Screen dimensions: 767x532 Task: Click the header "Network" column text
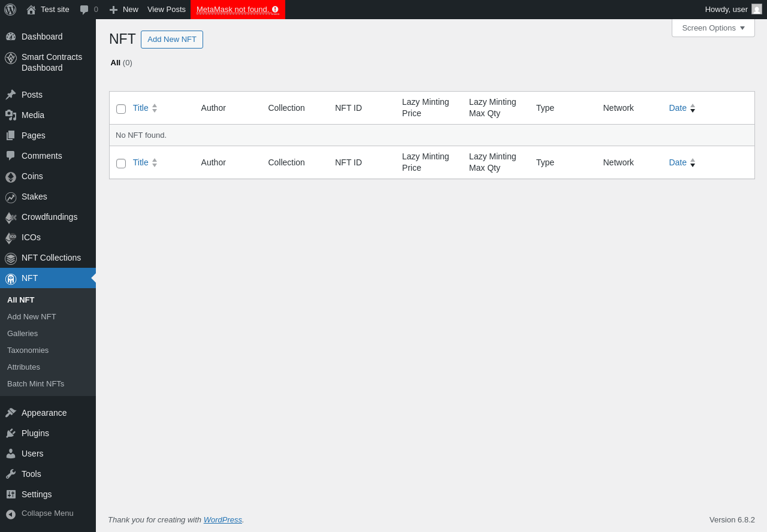pos(618,108)
